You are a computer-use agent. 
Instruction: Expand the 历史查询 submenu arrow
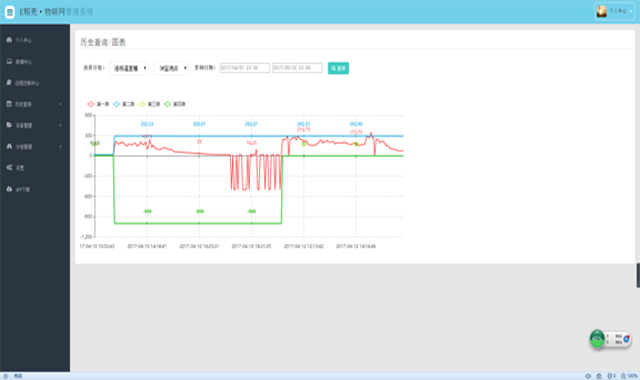click(x=60, y=104)
